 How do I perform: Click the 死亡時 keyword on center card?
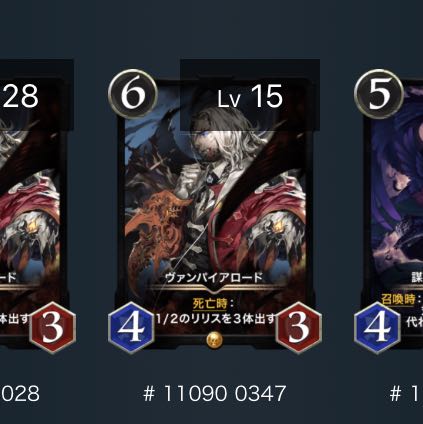pos(210,304)
